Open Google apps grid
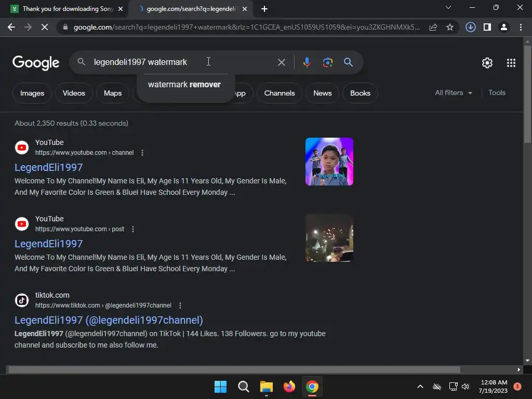 511,63
